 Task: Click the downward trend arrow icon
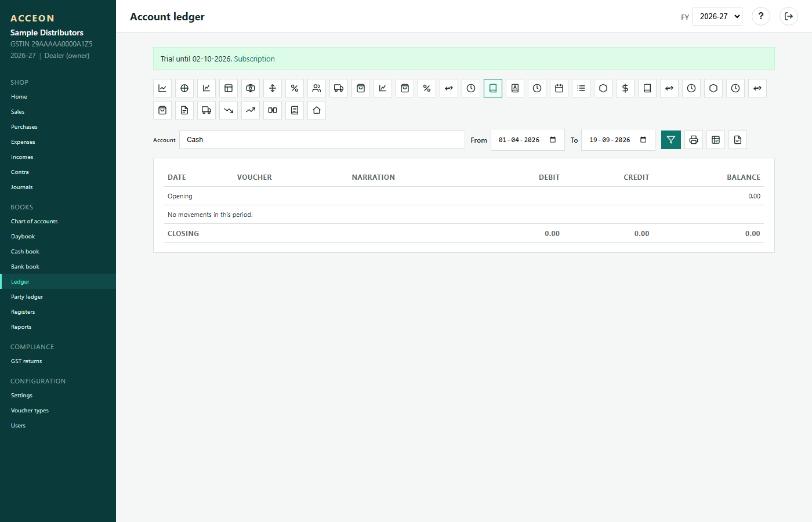229,110
